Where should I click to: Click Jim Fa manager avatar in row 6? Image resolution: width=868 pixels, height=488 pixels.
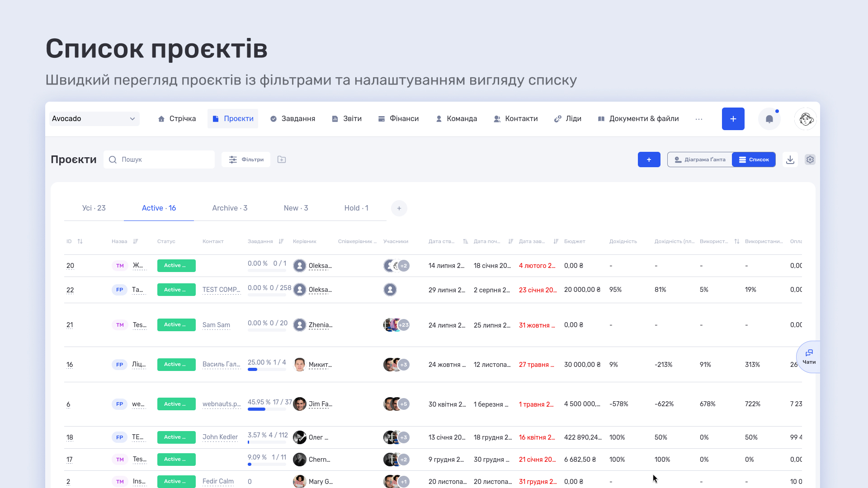(x=299, y=404)
